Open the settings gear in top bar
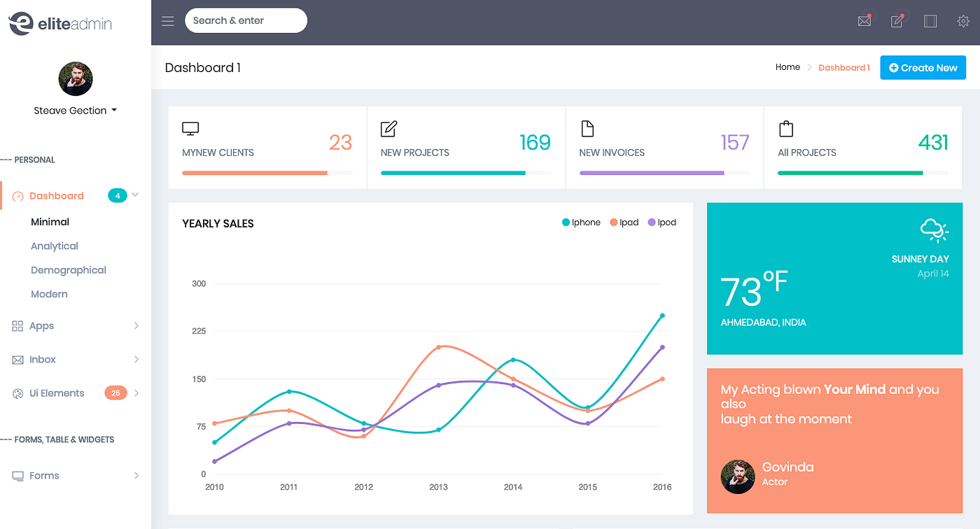Image resolution: width=980 pixels, height=529 pixels. [963, 21]
